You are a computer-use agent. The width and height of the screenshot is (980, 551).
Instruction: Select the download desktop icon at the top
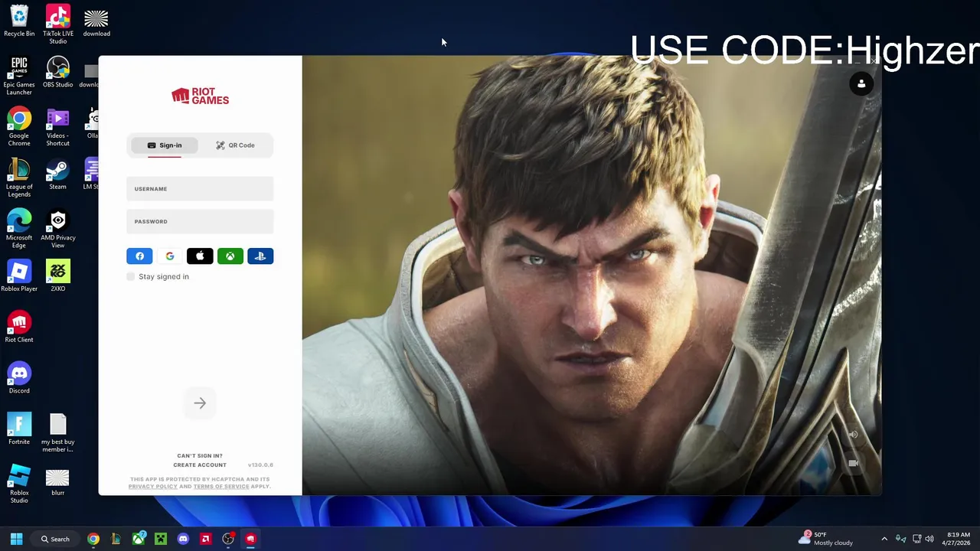96,21
